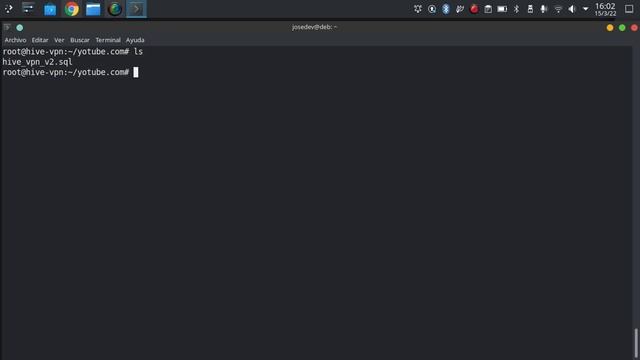Open the Wi-Fi network icon

[x=558, y=9]
